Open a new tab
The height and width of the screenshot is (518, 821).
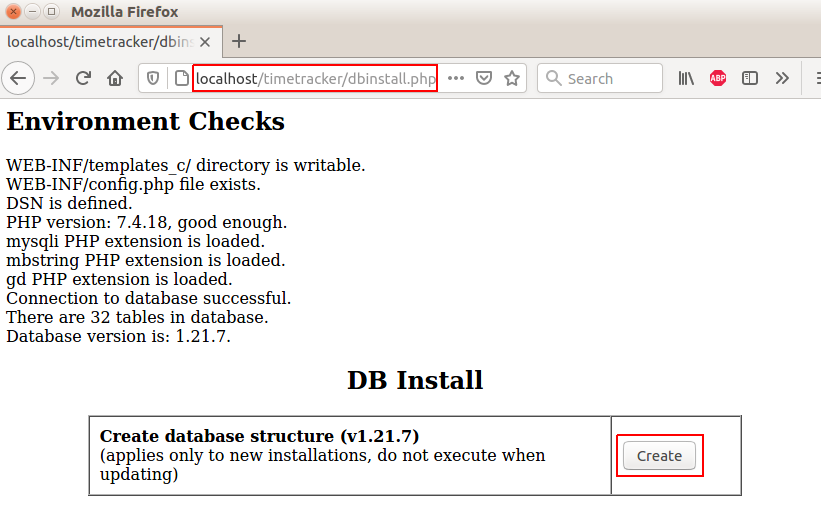click(239, 42)
